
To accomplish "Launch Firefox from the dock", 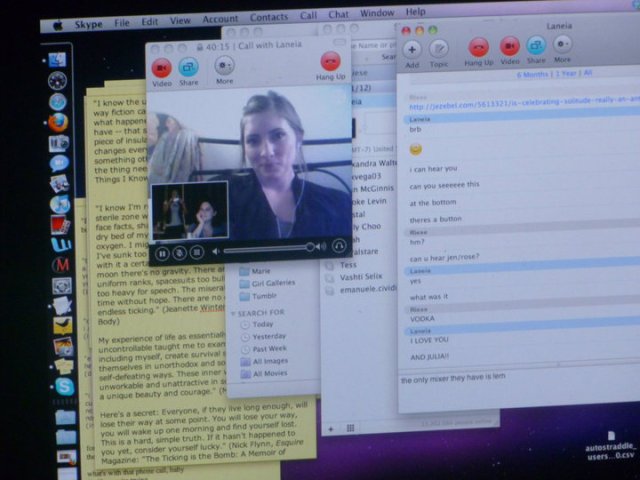I will 58,122.
